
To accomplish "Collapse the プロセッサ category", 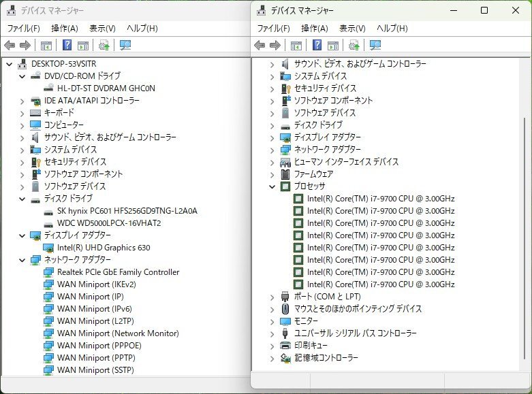I will (x=272, y=186).
